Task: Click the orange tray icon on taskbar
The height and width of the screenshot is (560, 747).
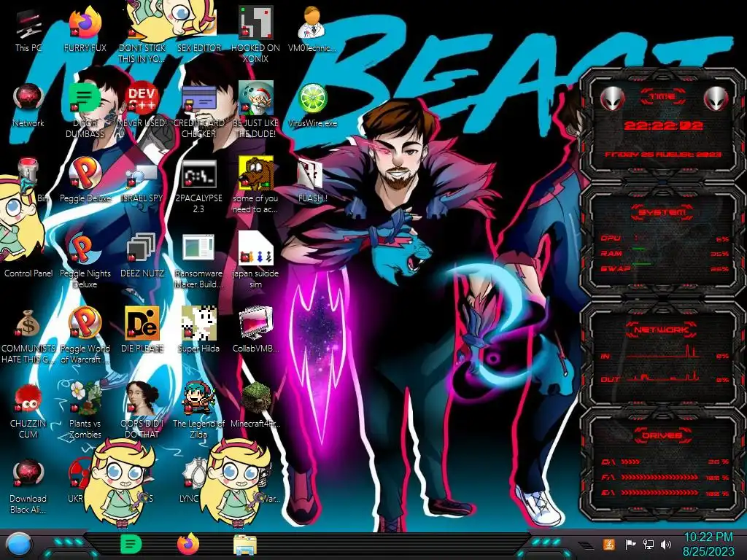Action: click(608, 544)
